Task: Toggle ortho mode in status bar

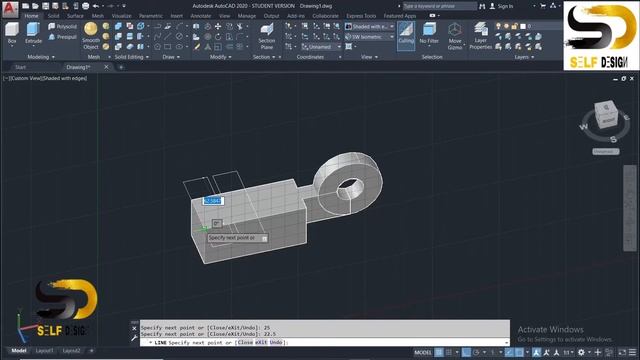Action: [x=466, y=352]
